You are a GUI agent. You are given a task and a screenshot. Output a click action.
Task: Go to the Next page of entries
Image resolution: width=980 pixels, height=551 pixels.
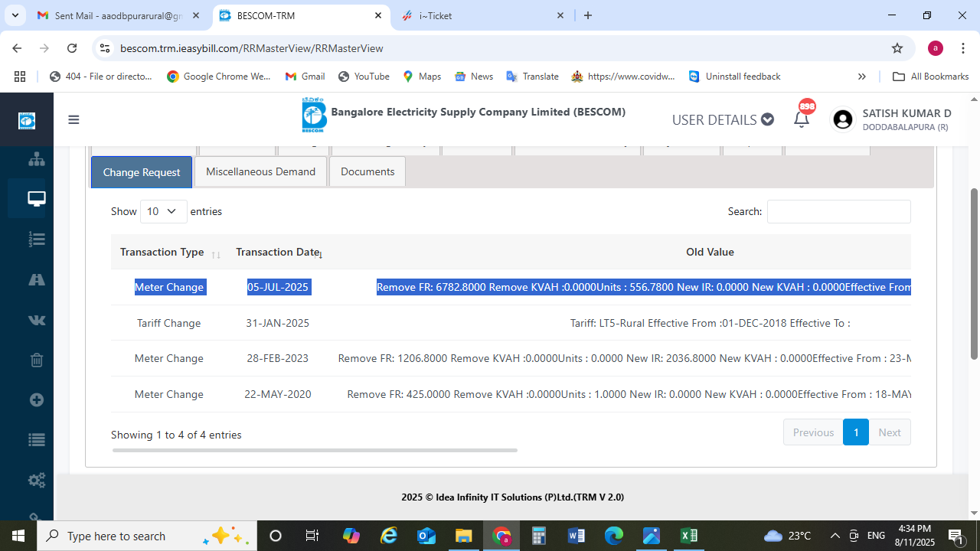890,432
